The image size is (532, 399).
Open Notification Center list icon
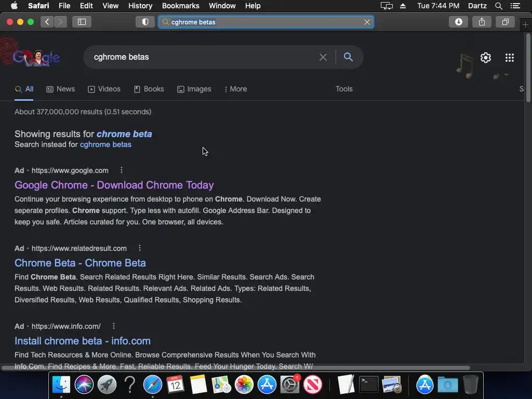pyautogui.click(x=515, y=6)
